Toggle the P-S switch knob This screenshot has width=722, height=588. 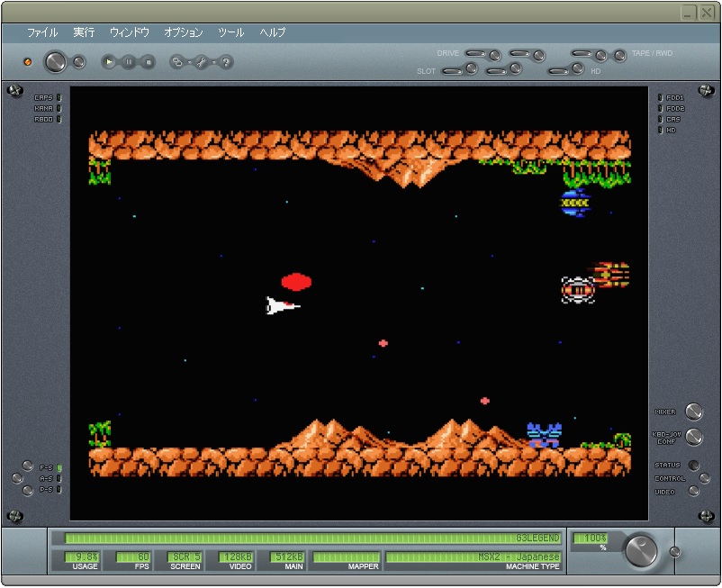point(28,491)
